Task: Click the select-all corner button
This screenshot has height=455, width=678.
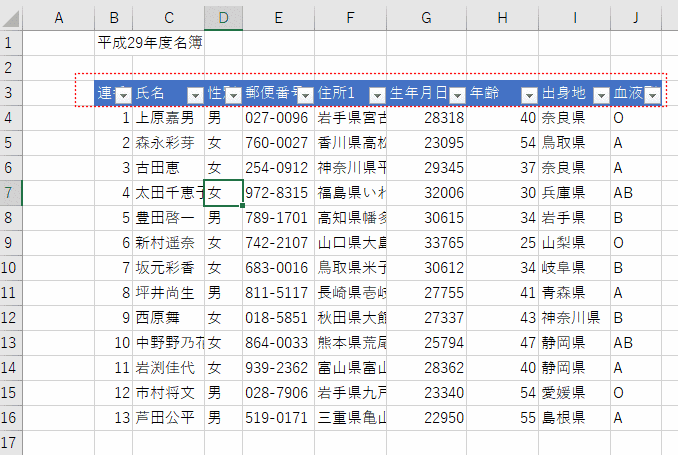Action: coord(11,18)
